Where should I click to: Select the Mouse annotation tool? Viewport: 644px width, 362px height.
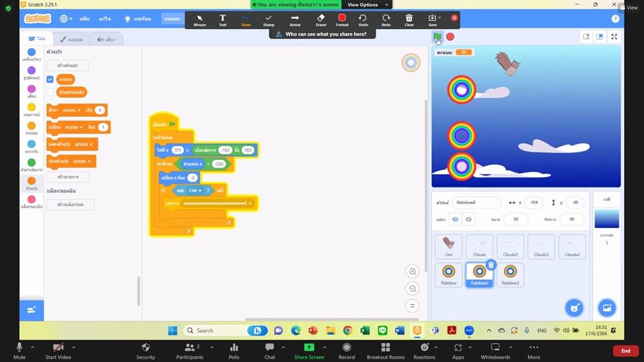tap(199, 20)
